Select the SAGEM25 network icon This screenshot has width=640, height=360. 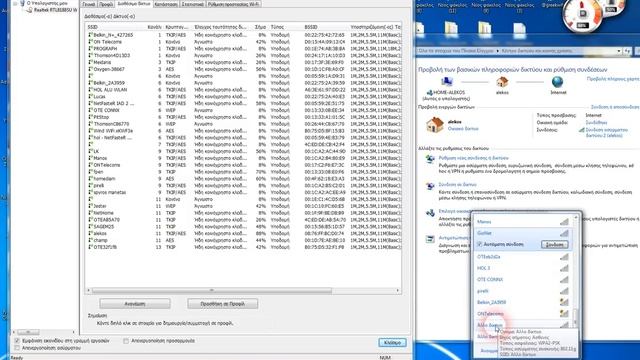point(90,227)
